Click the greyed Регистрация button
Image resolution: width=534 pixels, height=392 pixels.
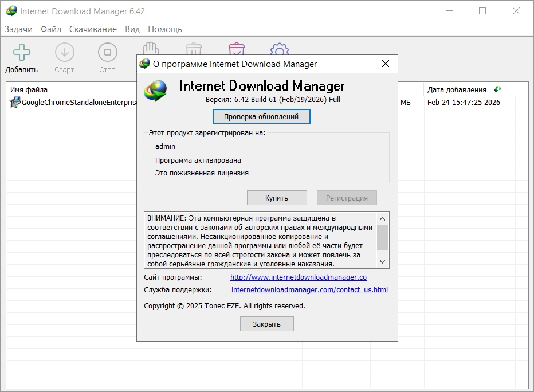(347, 198)
